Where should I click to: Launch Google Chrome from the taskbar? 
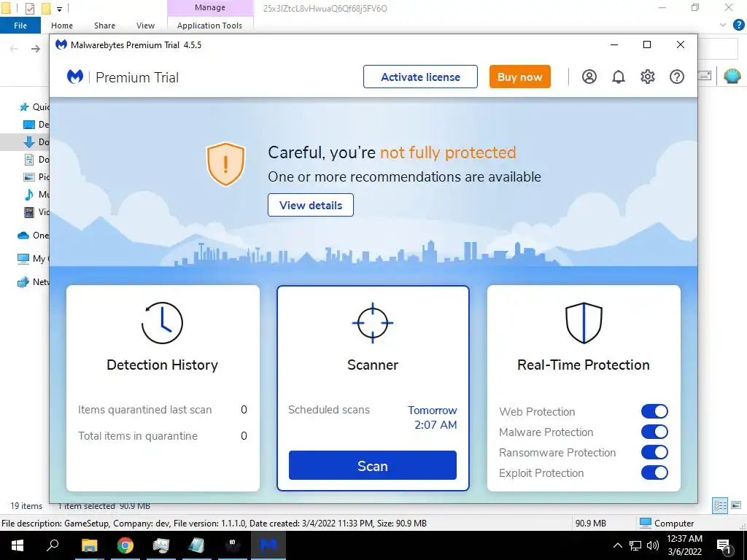125,545
